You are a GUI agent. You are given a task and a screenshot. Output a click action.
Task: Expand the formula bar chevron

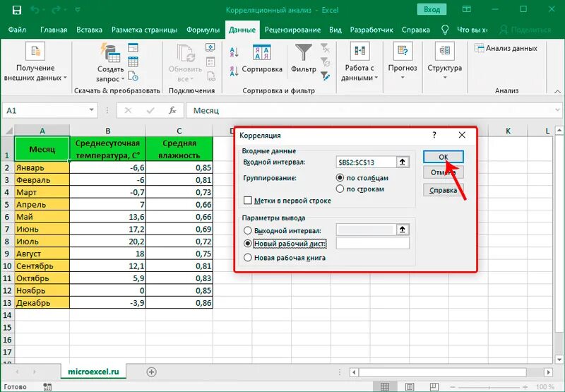[x=558, y=110]
